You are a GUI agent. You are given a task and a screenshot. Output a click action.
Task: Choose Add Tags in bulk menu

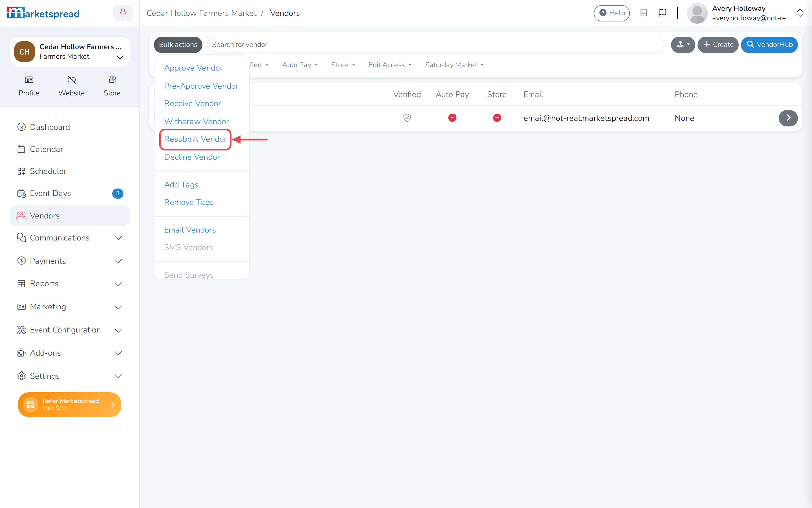coord(181,185)
